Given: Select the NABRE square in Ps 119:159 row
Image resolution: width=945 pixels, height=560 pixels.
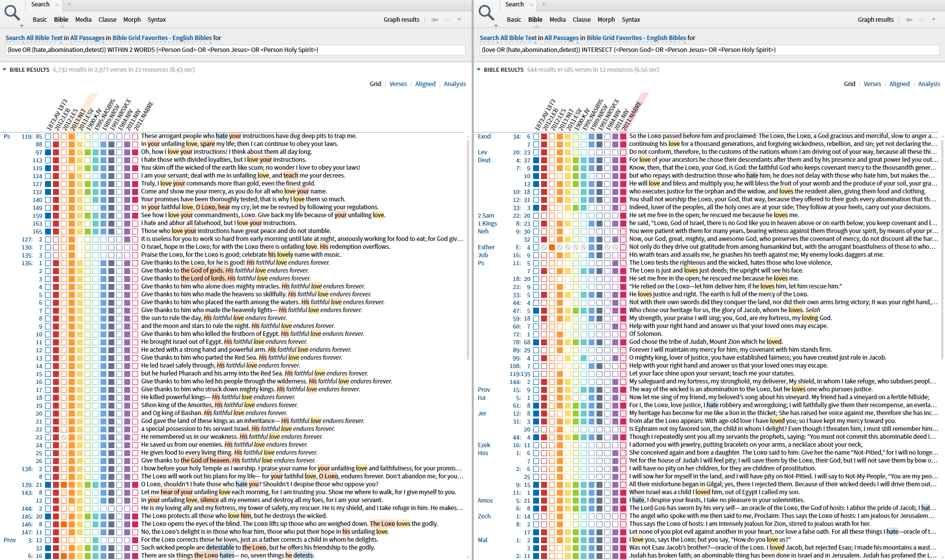Looking at the screenshot, I should click(x=135, y=216).
